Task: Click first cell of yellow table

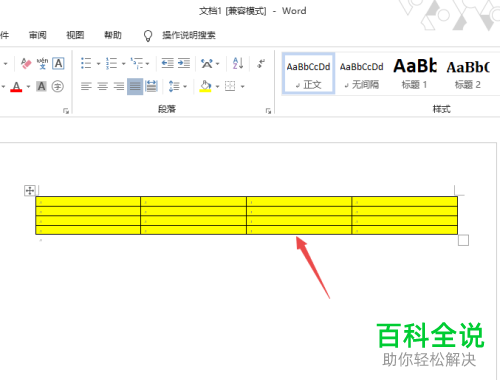Action: [88, 202]
